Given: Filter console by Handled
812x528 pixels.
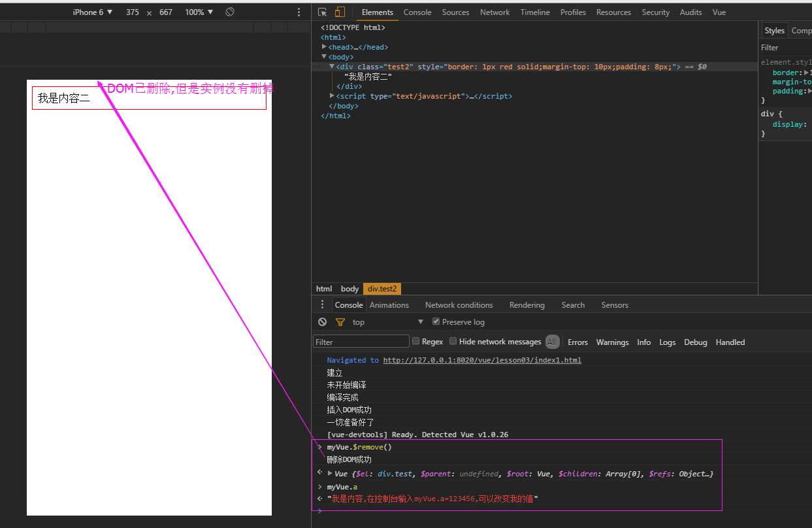Looking at the screenshot, I should tap(730, 342).
